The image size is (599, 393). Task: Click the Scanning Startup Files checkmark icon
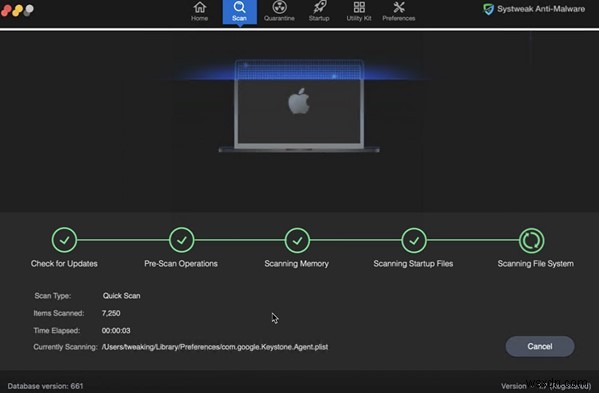[414, 241]
